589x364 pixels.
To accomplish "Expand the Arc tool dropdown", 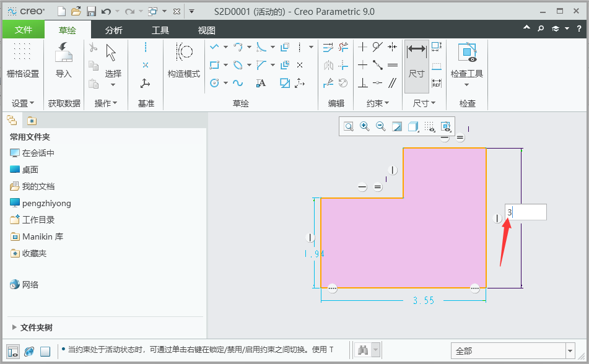I will [x=249, y=47].
